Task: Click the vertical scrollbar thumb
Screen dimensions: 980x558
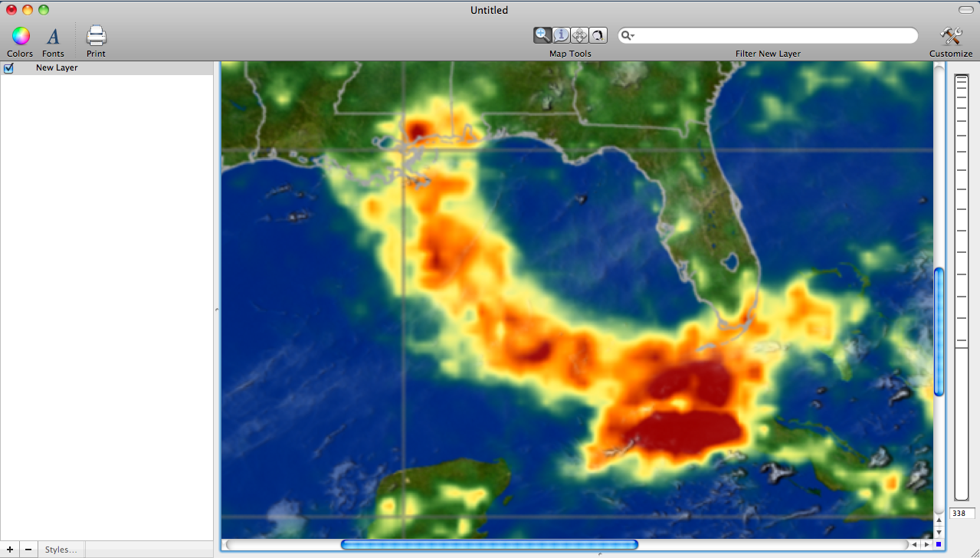Action: click(x=939, y=331)
